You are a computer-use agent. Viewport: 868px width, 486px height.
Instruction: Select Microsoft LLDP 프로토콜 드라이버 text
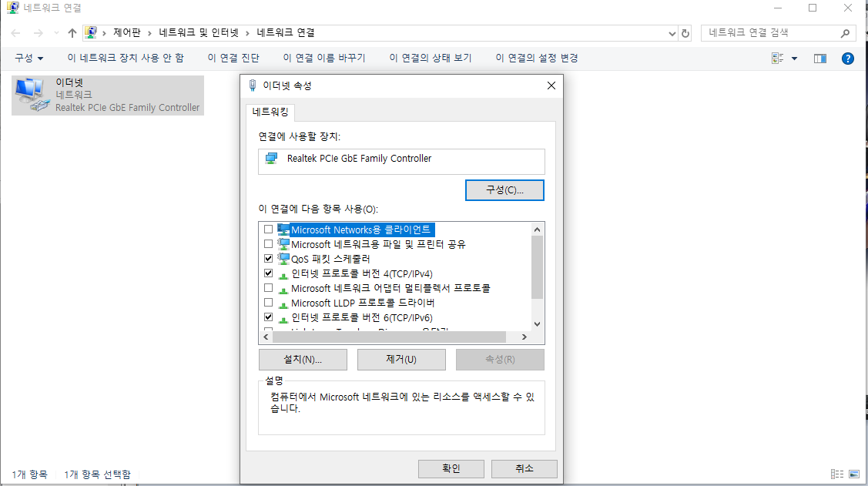click(363, 303)
